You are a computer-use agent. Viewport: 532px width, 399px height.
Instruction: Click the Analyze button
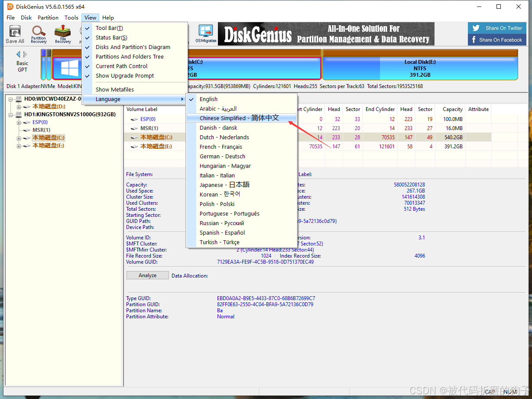[147, 275]
